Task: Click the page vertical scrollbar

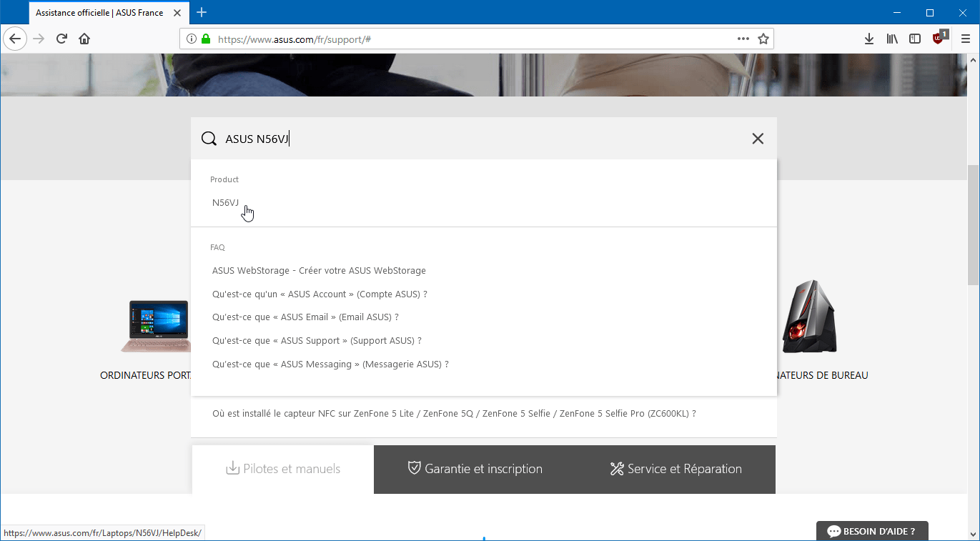Action: [x=973, y=225]
